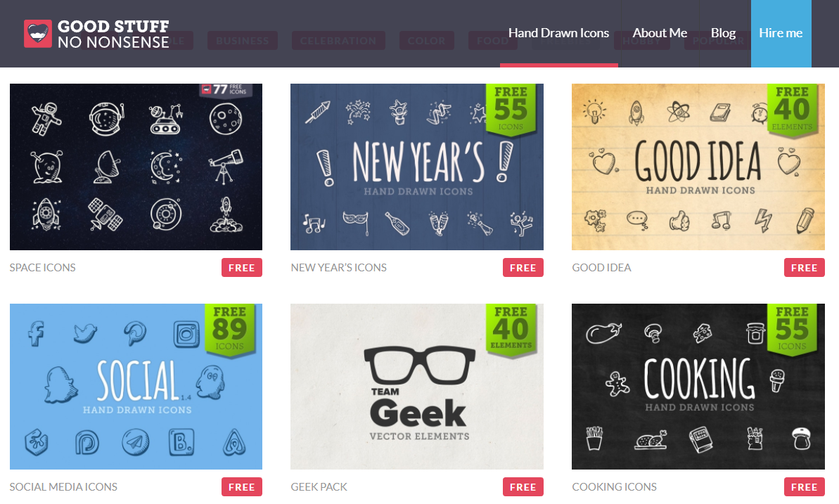839x504 pixels.
Task: Click the FREE button for New Year's Icons
Action: [523, 268]
